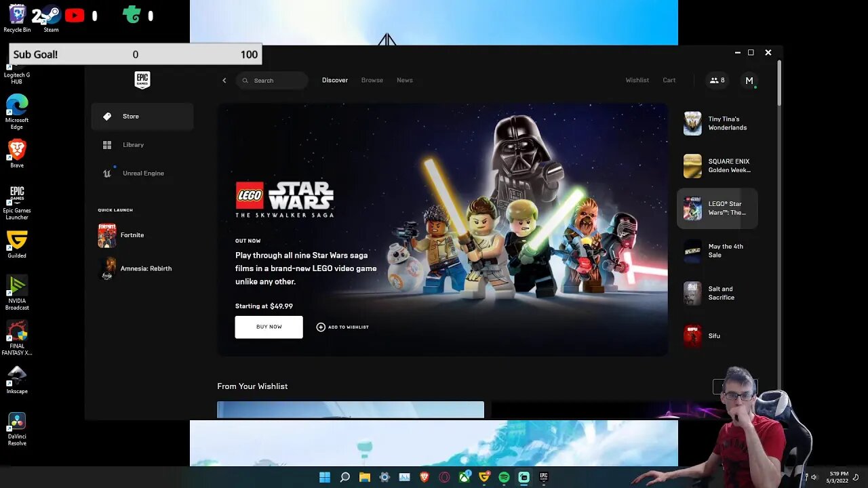Open Spotify from taskbar
Image resolution: width=868 pixels, height=488 pixels.
(504, 477)
